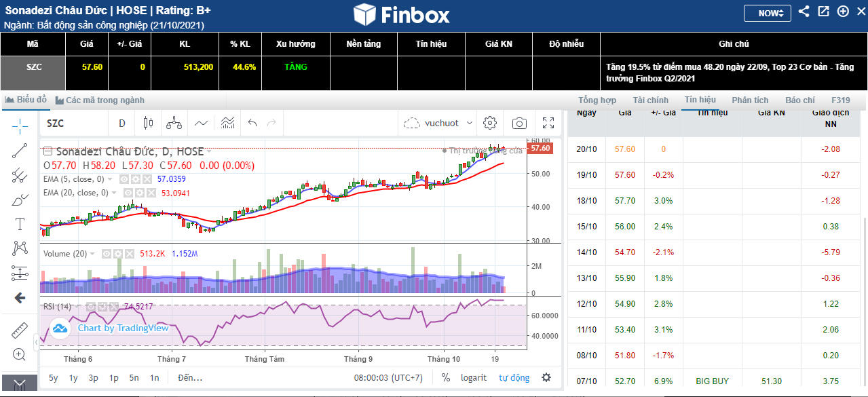Viewport: 868px width, 397px height.
Task: Set the chart range to 1p
Action: tap(114, 377)
